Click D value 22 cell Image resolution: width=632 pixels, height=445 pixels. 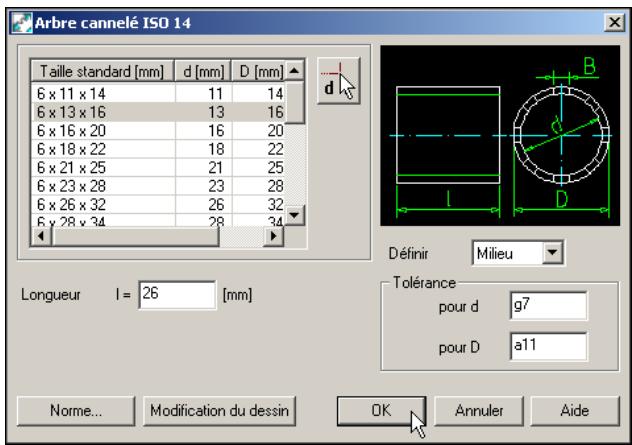[258, 149]
